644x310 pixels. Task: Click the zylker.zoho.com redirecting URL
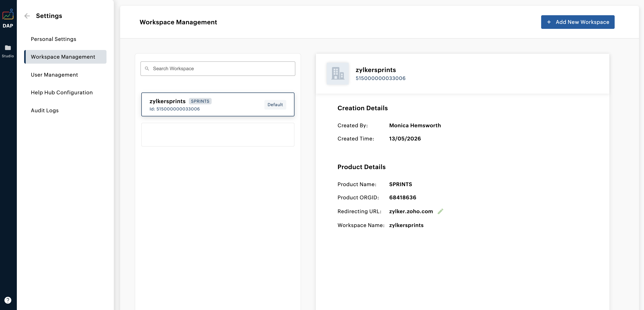pos(411,211)
